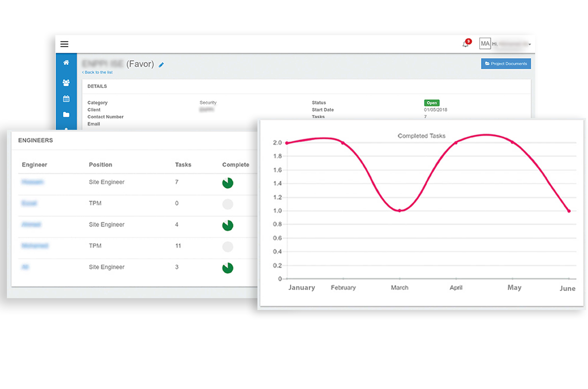Click the green Open status badge
The width and height of the screenshot is (588, 389).
431,103
